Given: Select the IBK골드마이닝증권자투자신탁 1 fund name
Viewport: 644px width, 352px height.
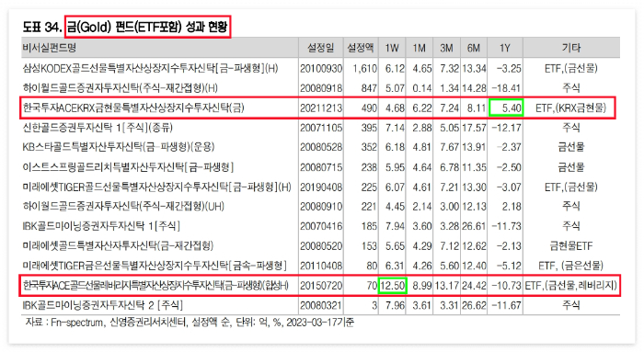Looking at the screenshot, I should (101, 226).
